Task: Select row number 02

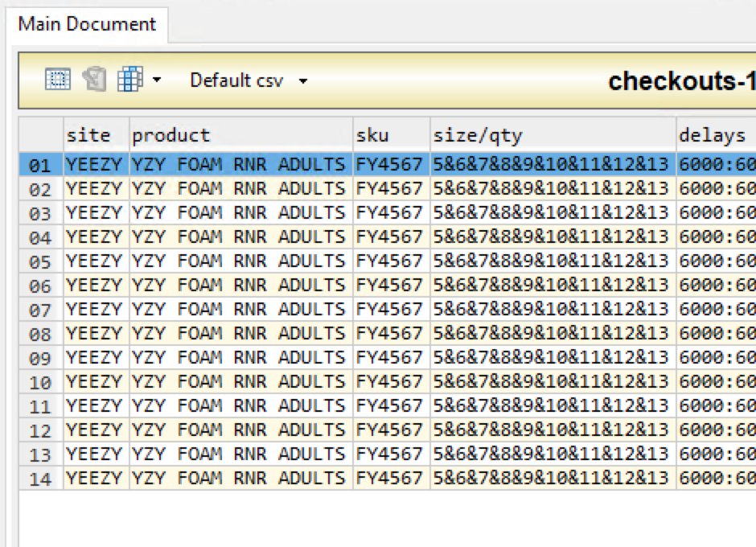Action: (x=40, y=188)
